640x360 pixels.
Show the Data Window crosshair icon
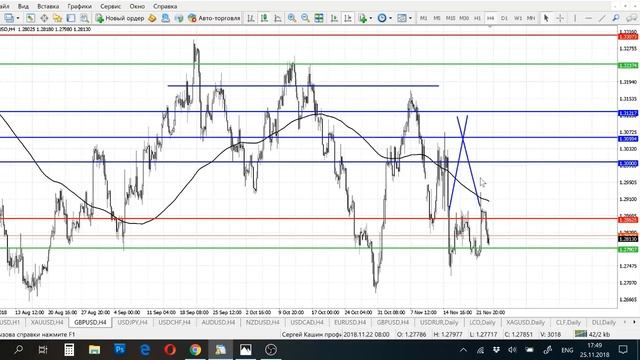[x=44, y=18]
